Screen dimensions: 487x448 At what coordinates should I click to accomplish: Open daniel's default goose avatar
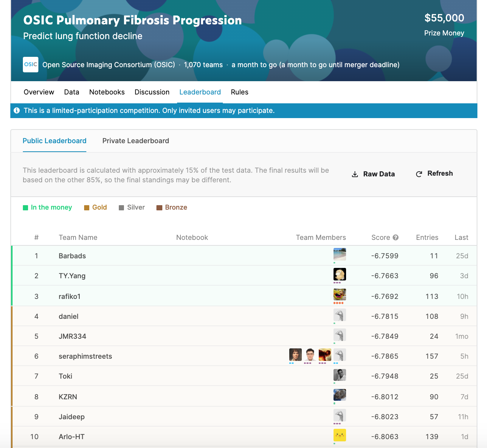click(x=340, y=315)
